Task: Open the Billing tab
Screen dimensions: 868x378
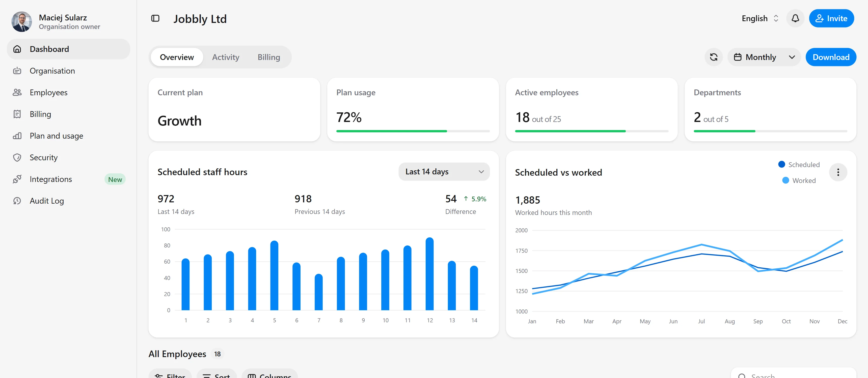Action: (x=268, y=57)
